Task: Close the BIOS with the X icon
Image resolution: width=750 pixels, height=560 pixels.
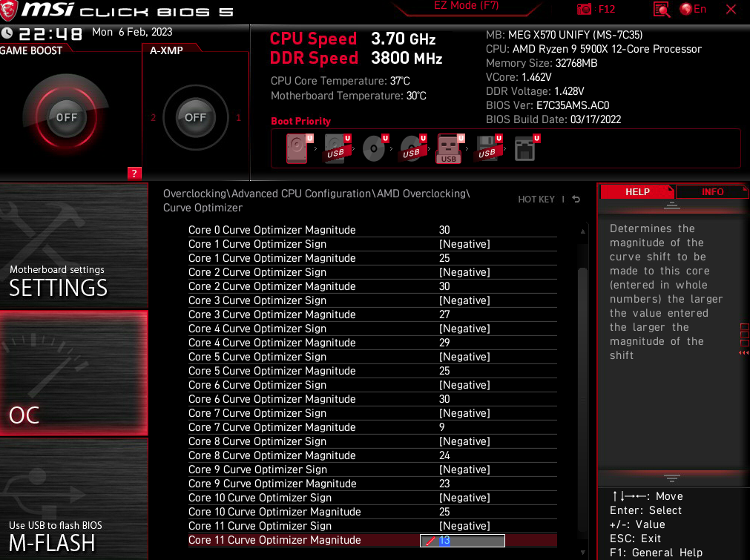Action: coord(731,9)
